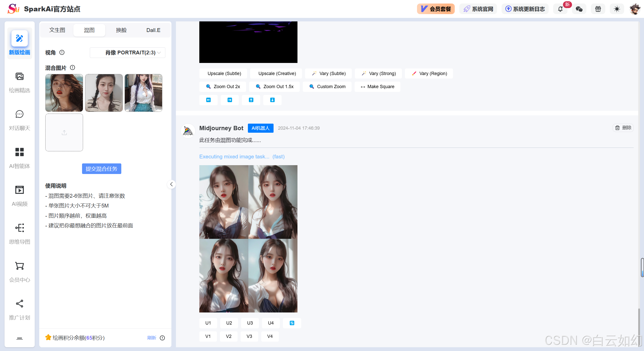644x351 pixels.
Task: Open the AI视频 video section
Action: pyautogui.click(x=19, y=190)
